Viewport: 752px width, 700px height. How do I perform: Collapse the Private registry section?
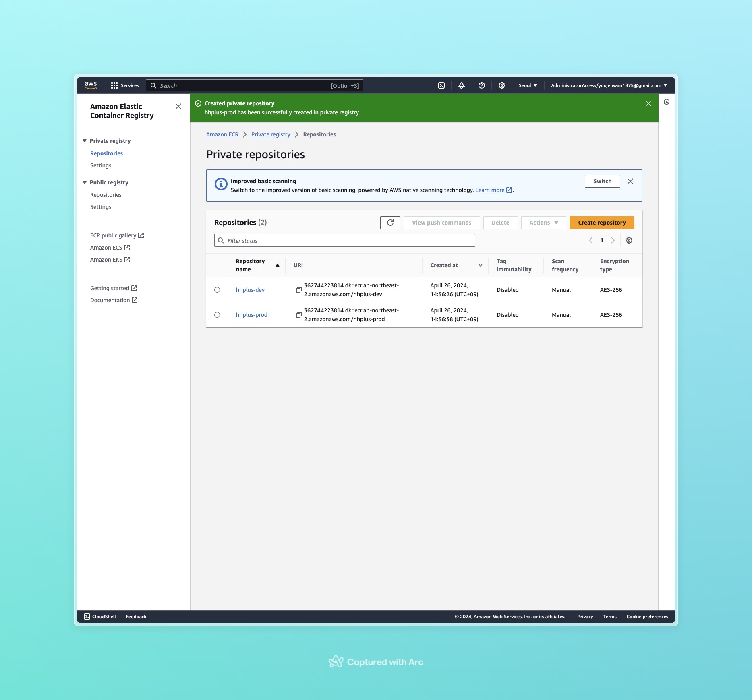tap(85, 141)
